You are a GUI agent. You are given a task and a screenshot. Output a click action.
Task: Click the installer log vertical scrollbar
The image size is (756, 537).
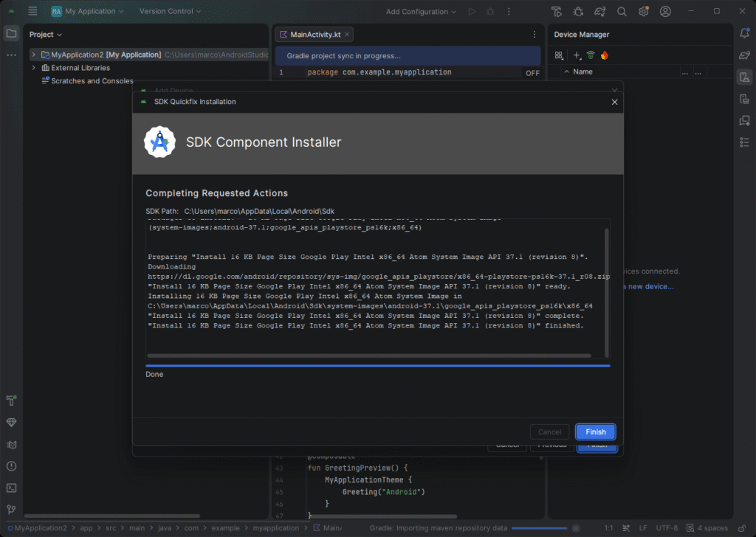click(x=607, y=292)
